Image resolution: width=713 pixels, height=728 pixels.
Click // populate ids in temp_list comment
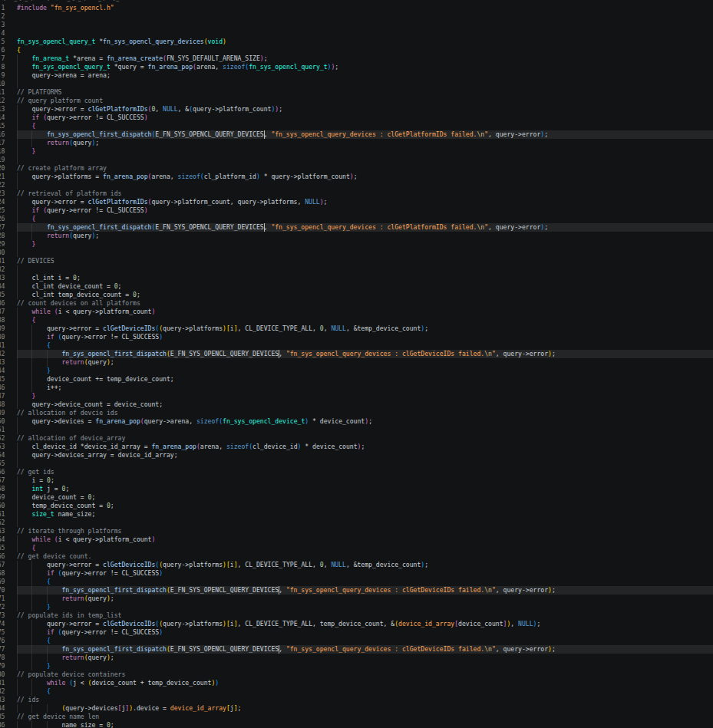tap(69, 615)
